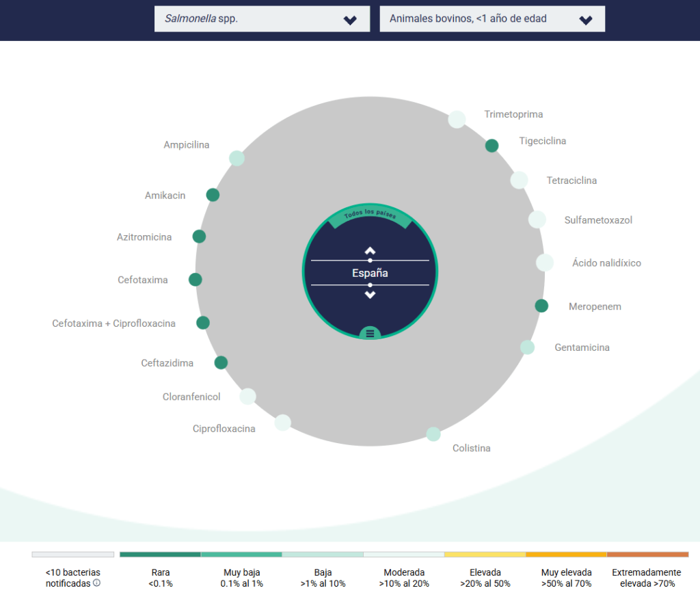
Task: Click the Colistina data point circle
Action: (433, 434)
